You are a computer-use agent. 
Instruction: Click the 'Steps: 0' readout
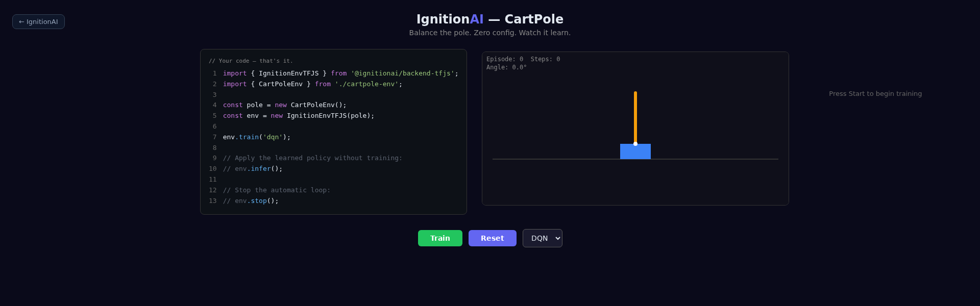coord(545,59)
